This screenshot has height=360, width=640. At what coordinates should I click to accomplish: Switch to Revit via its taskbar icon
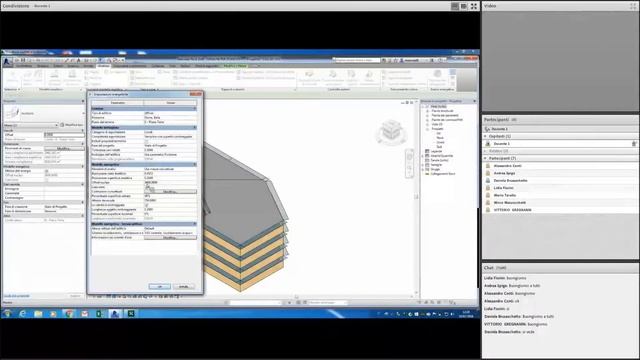tap(116, 313)
